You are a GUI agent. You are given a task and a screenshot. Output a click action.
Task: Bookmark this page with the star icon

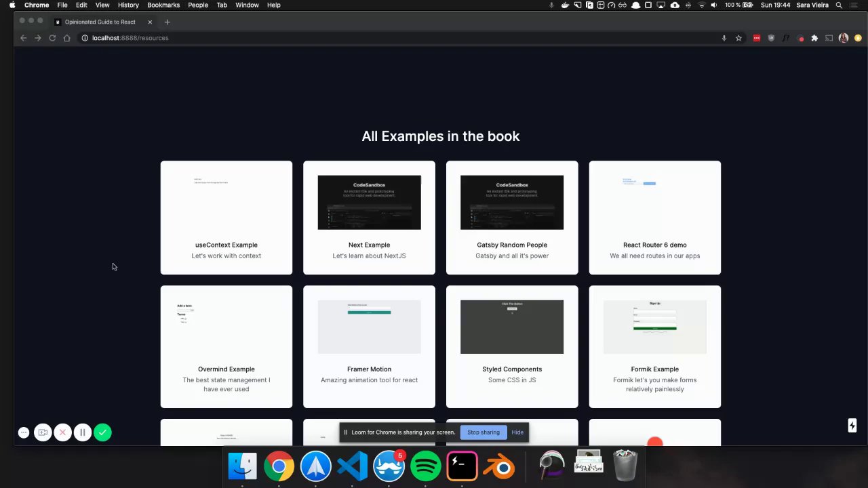tap(738, 38)
